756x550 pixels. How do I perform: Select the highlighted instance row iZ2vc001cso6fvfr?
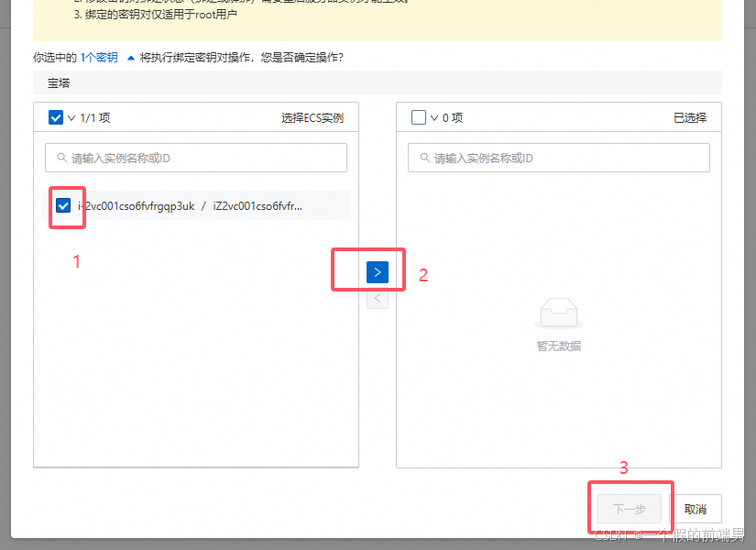(211, 204)
